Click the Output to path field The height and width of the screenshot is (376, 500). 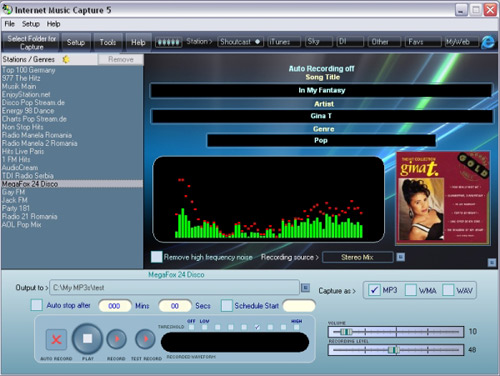tap(175, 287)
